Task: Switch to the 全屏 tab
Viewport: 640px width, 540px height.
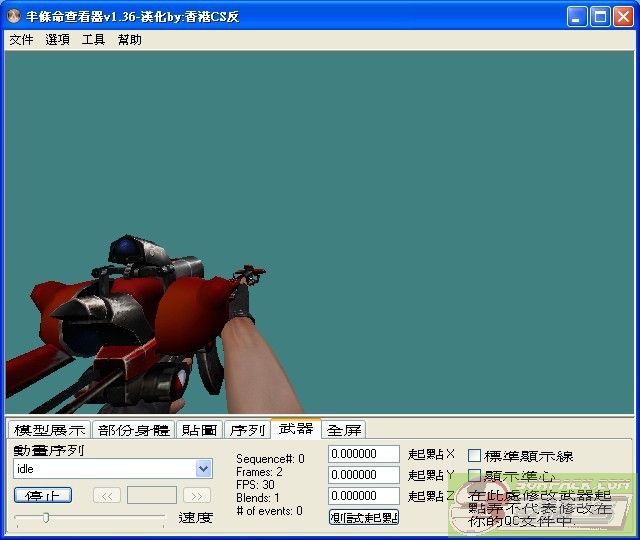Action: [x=343, y=430]
